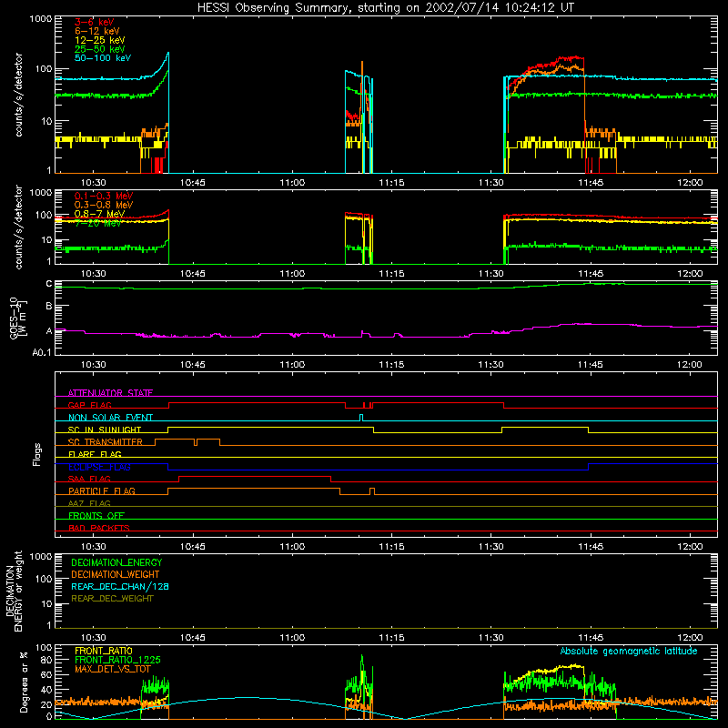728x728 pixels.
Task: Click the 10:30 tick label under the Flags plot
Action: click(x=94, y=547)
